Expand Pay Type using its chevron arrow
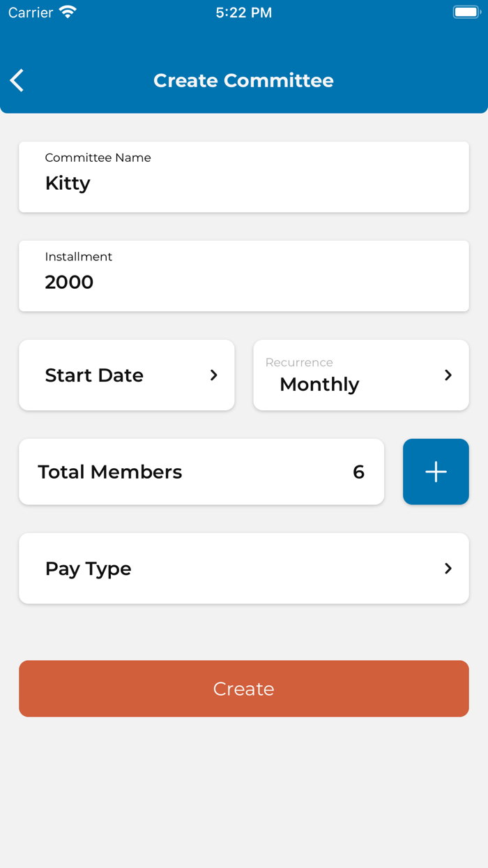 pos(448,569)
